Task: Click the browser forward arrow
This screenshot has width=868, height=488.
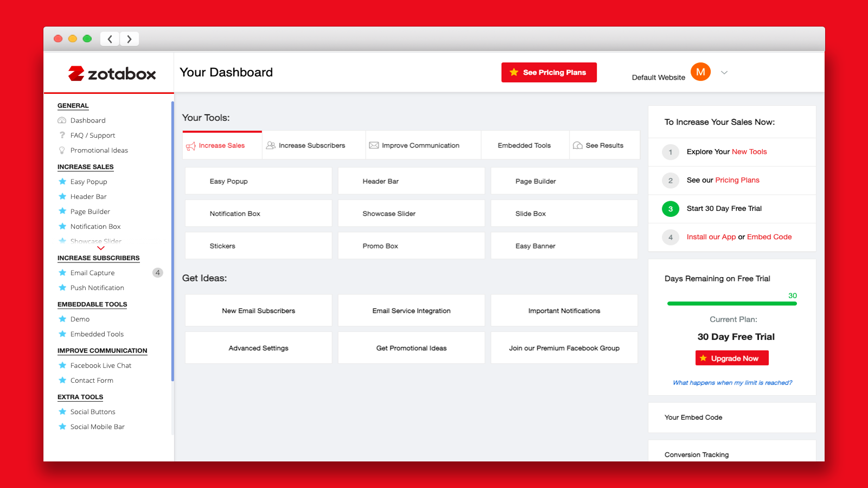Action: click(129, 39)
